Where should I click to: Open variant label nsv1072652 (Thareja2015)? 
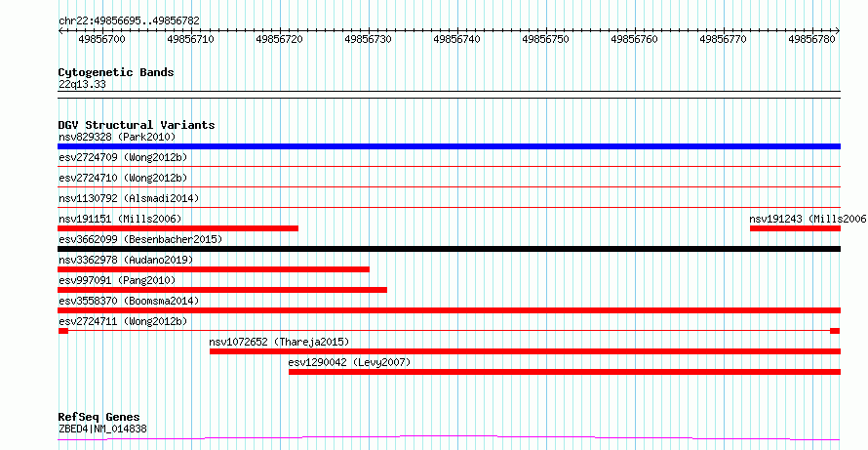coord(280,342)
